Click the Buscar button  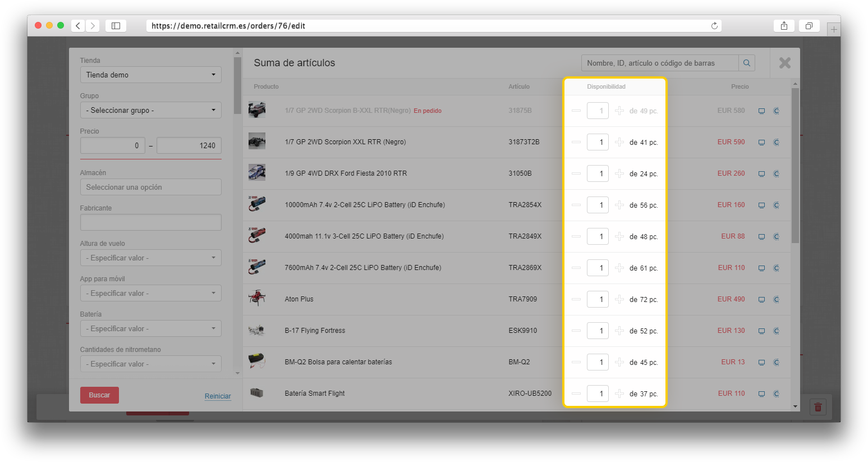[x=99, y=395]
